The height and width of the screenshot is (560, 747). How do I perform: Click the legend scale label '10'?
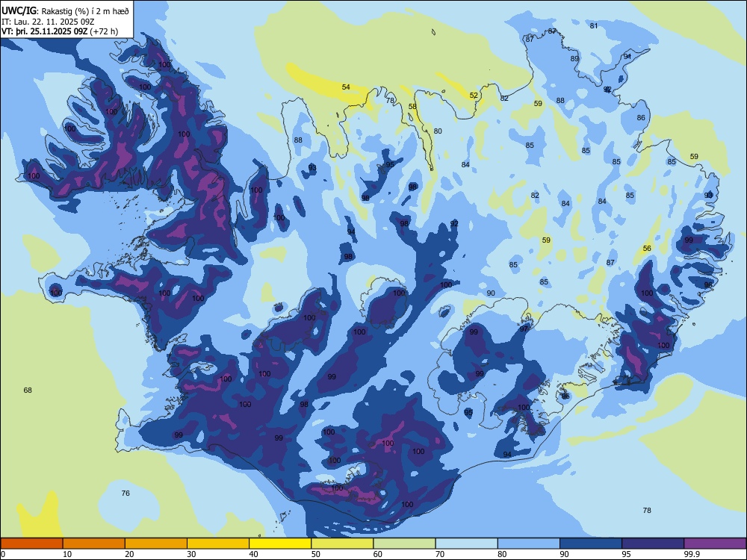[67, 554]
